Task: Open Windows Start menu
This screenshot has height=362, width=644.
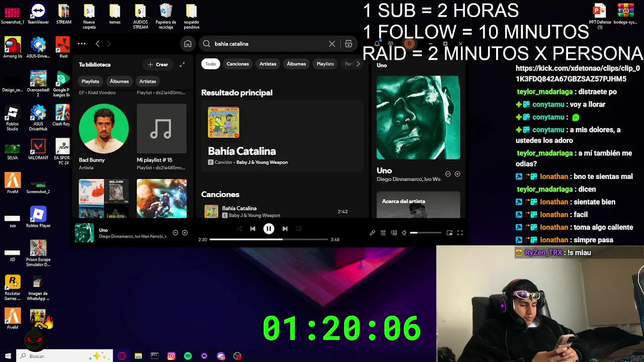Action: point(8,356)
